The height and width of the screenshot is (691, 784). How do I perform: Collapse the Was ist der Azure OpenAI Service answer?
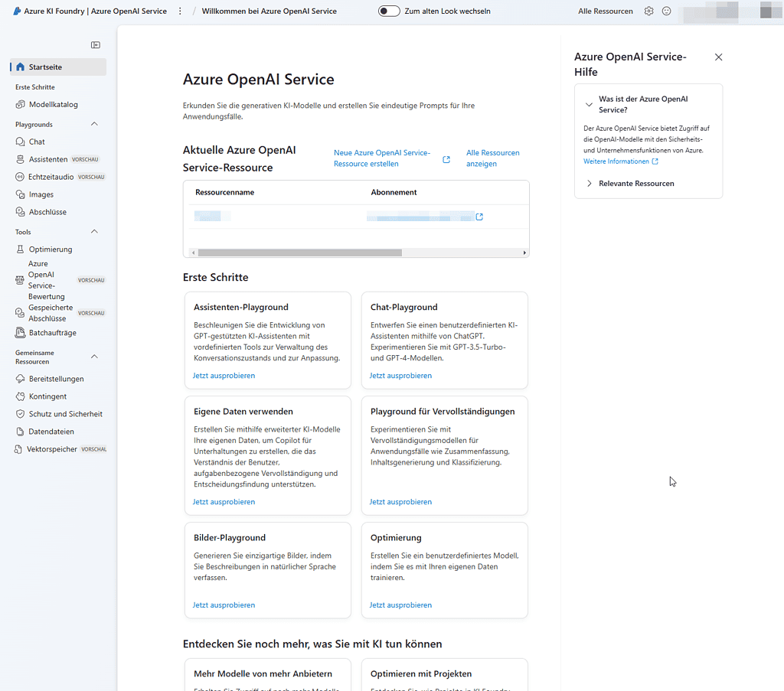pos(588,104)
